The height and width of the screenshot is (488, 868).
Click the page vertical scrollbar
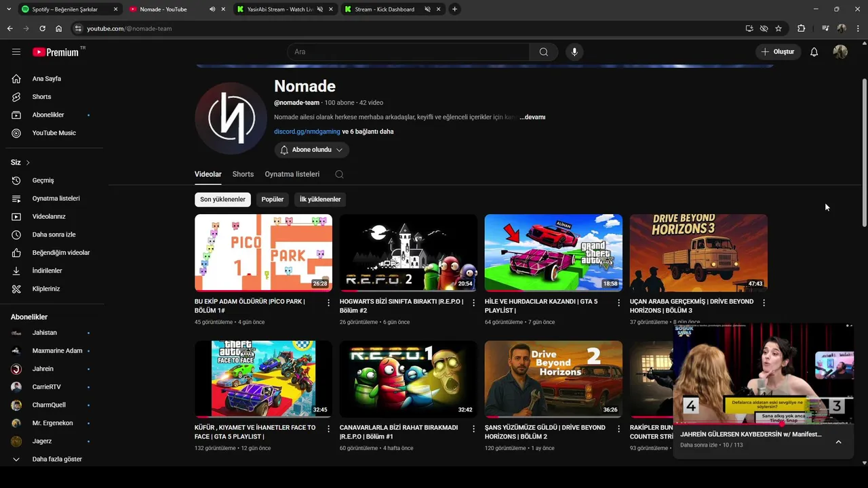[x=864, y=152]
